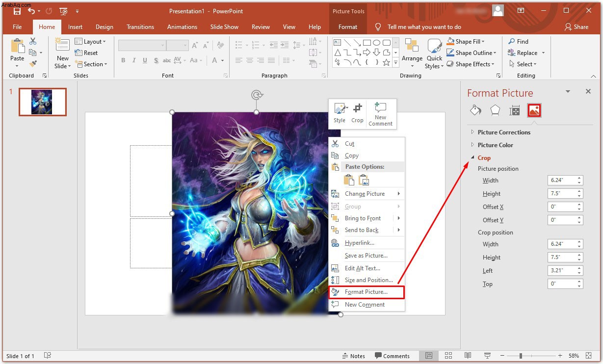603x364 pixels.
Task: Choose Save as Picture in context menu
Action: coord(367,256)
